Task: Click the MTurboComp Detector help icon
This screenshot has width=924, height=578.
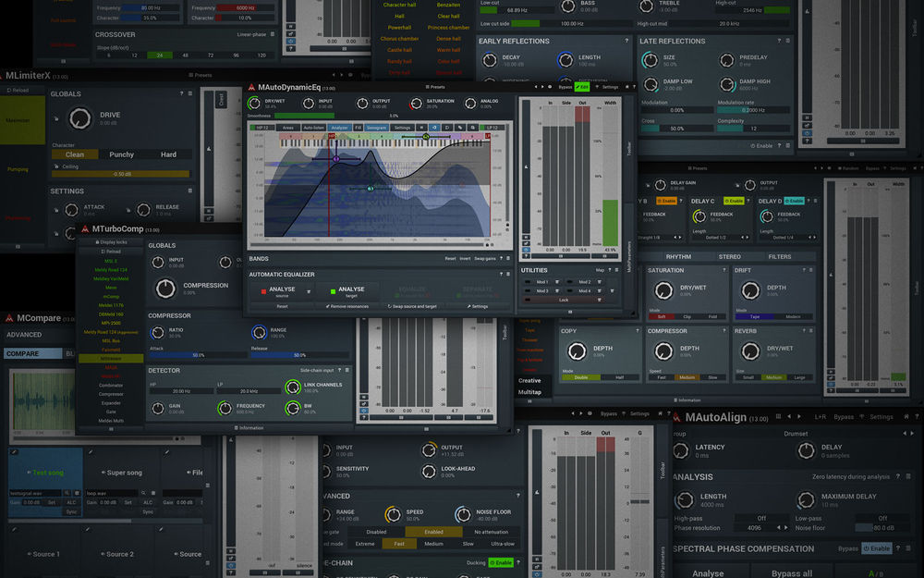Action: (x=339, y=371)
